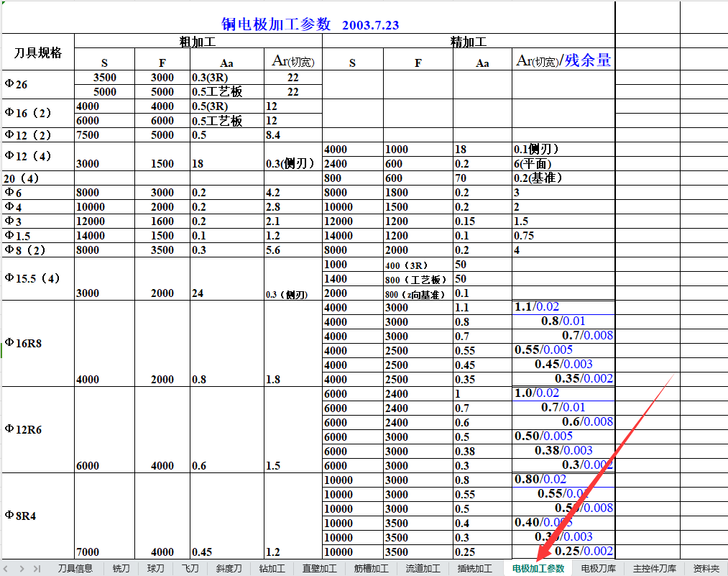The height and width of the screenshot is (576, 728).
Task: Select the Φ16R8 tool cell
Action: 38,343
